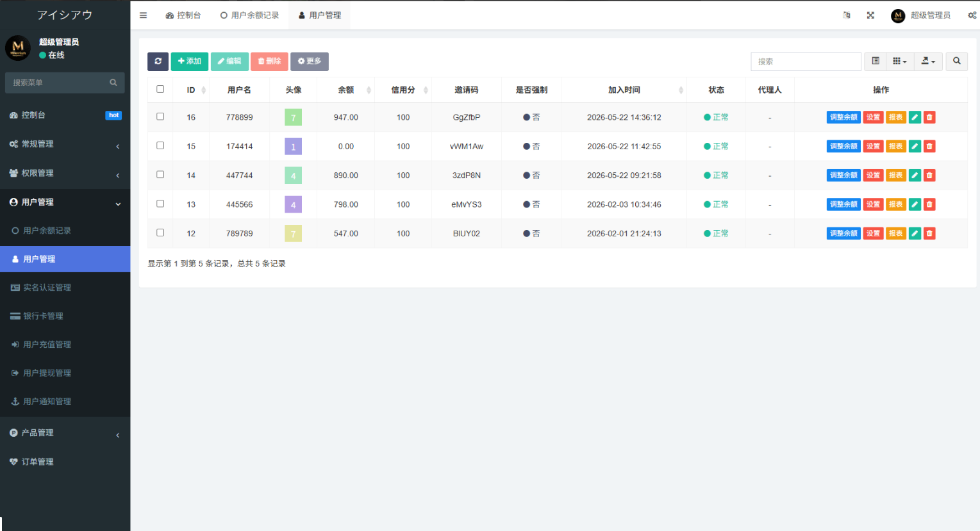Open the columns visibility dropdown
Viewport: 980px width, 531px height.
click(x=900, y=61)
